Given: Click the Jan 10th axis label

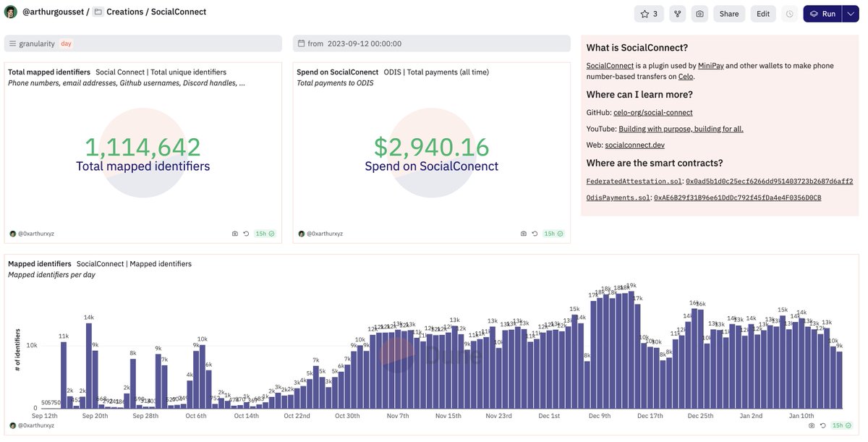Looking at the screenshot, I should pyautogui.click(x=801, y=416).
